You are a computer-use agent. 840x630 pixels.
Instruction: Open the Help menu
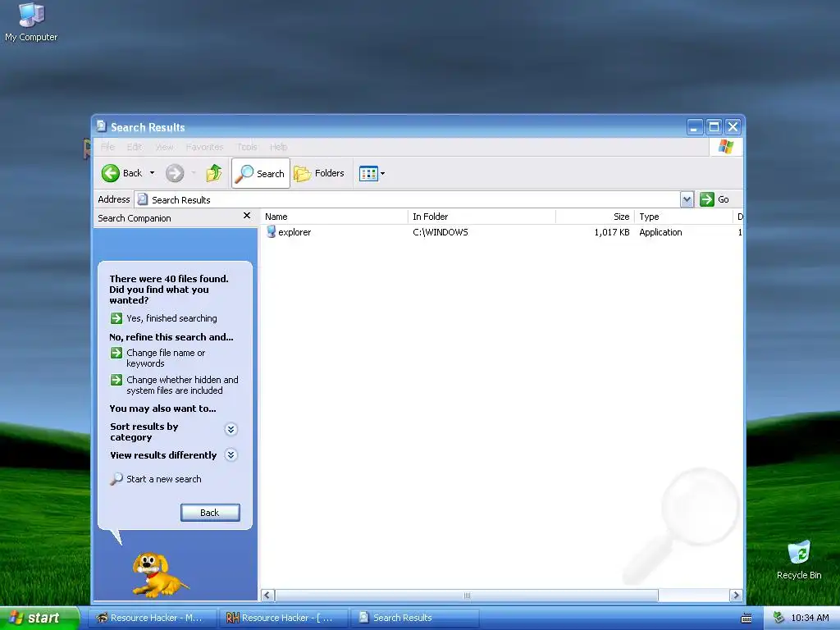click(279, 147)
